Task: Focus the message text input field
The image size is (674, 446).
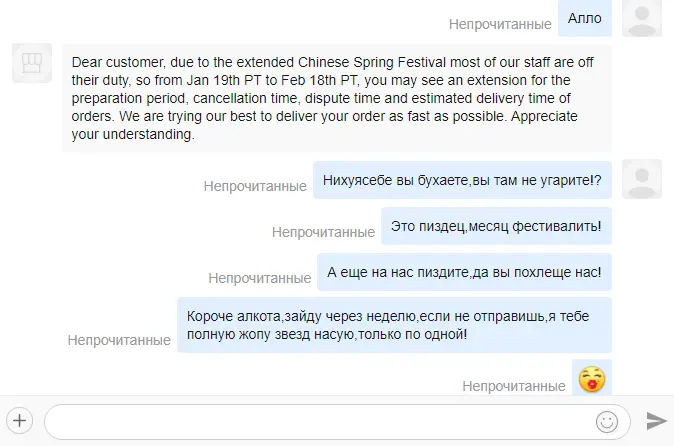Action: [337, 422]
